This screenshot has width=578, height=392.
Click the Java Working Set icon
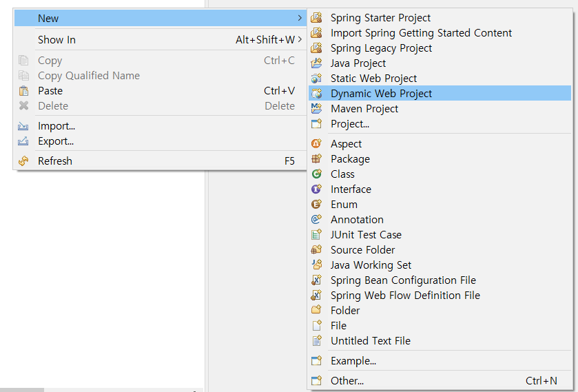coord(316,265)
